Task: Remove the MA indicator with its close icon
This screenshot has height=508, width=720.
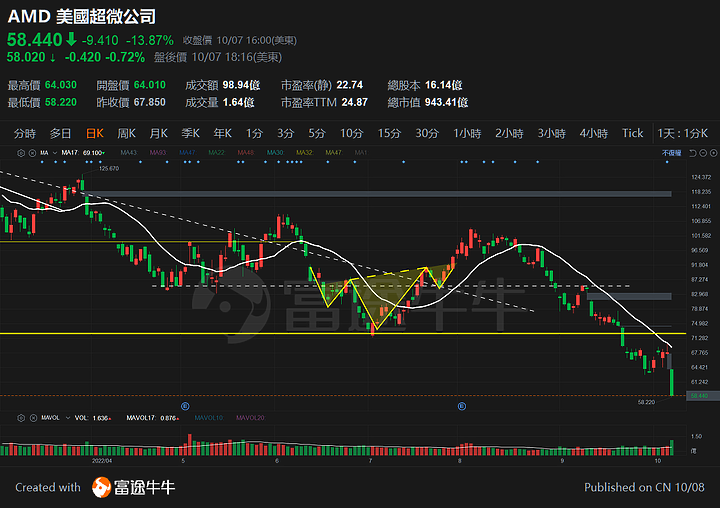Action: (32, 153)
